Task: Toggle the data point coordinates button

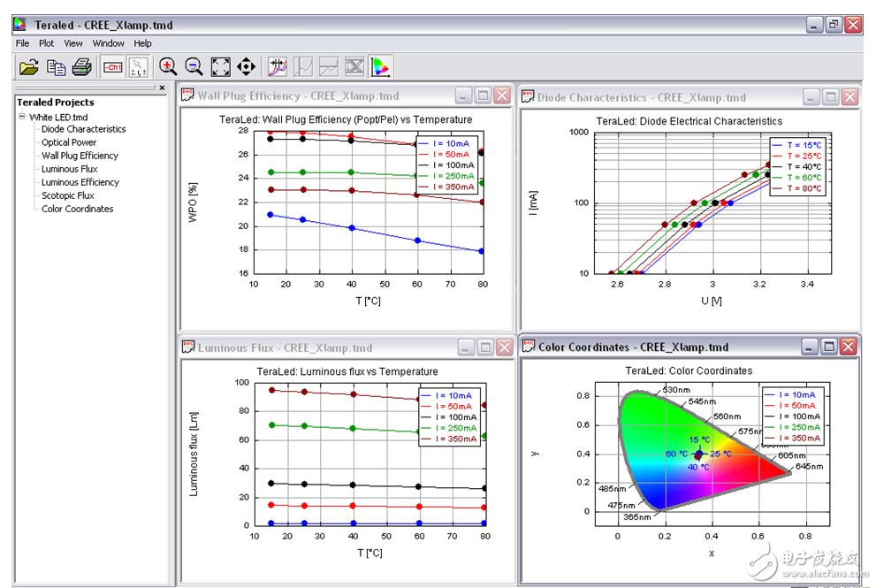Action: point(139,66)
